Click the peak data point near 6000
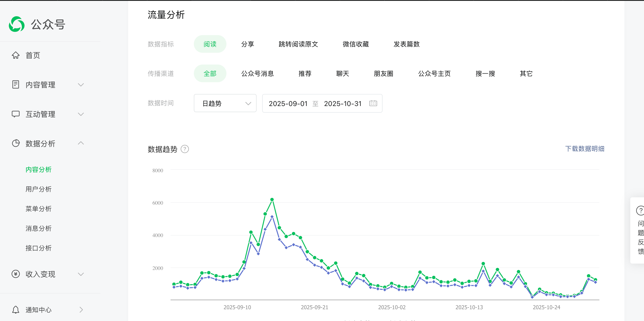Viewport: 644px width, 321px height. click(x=272, y=200)
